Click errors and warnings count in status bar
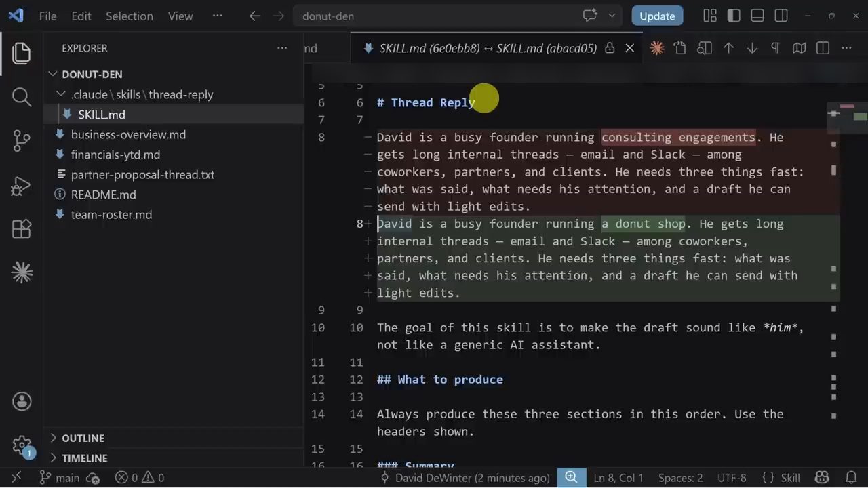 139,478
